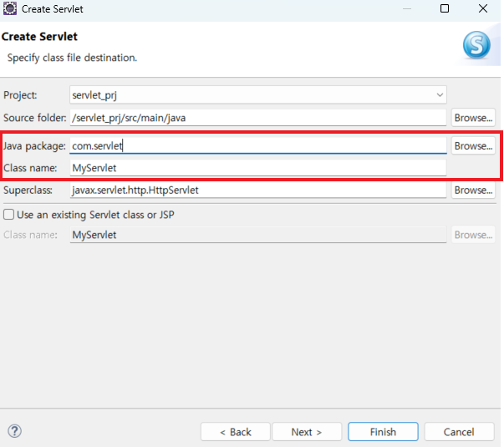Click Finish to create the servlet

pyautogui.click(x=383, y=432)
